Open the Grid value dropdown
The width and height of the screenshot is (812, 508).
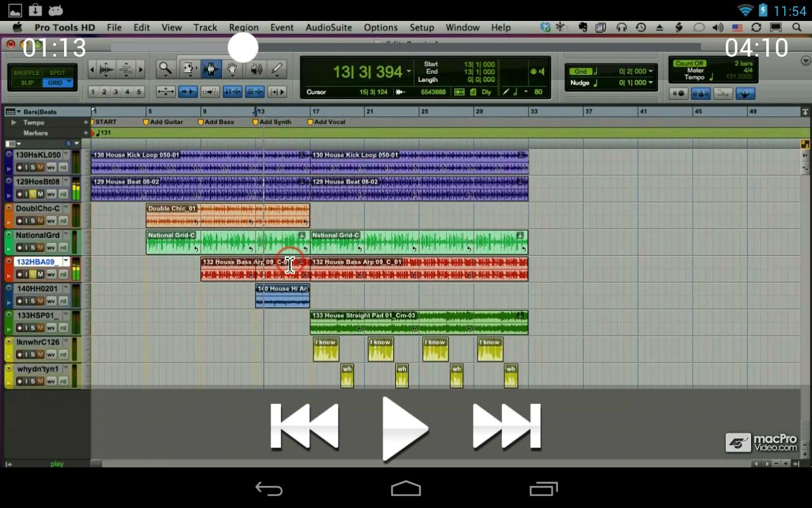tap(651, 72)
